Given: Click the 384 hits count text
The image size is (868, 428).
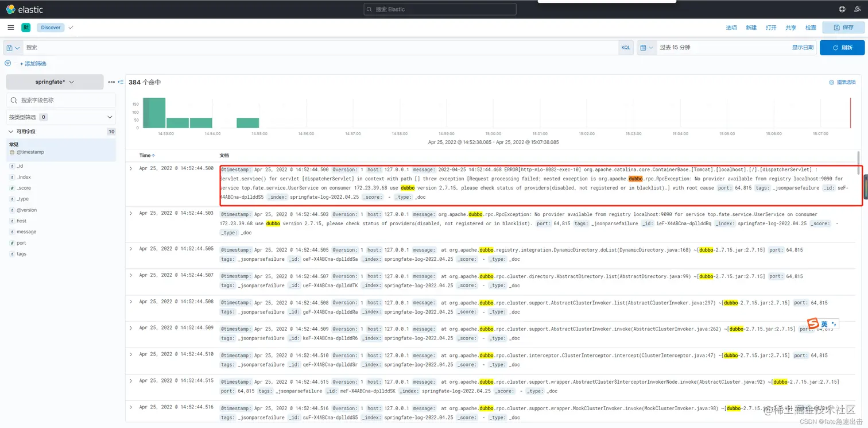Looking at the screenshot, I should [145, 82].
